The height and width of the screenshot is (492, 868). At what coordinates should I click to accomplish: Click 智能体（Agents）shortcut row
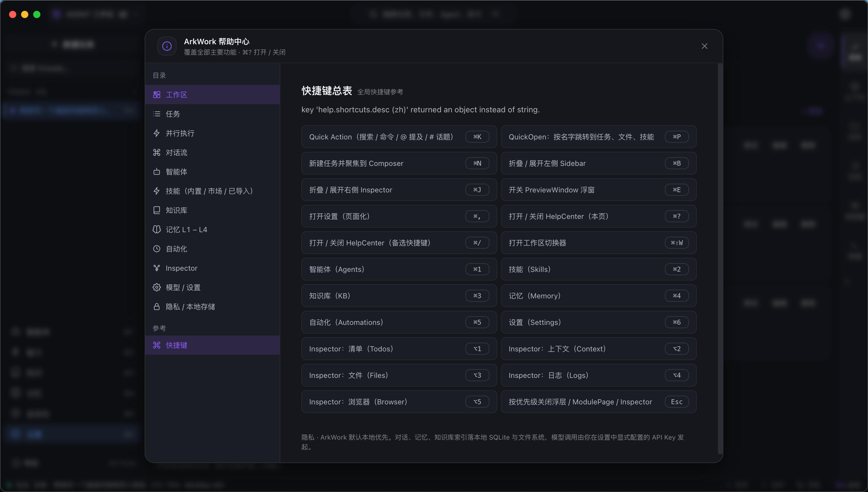[x=399, y=269]
